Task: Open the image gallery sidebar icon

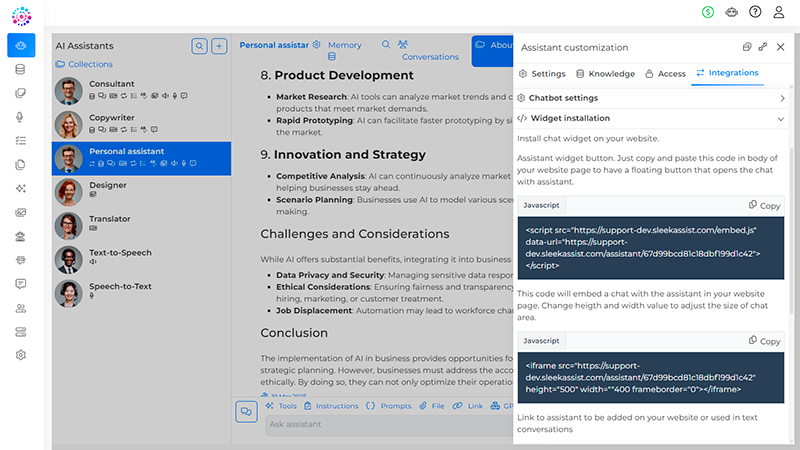Action: pyautogui.click(x=20, y=212)
